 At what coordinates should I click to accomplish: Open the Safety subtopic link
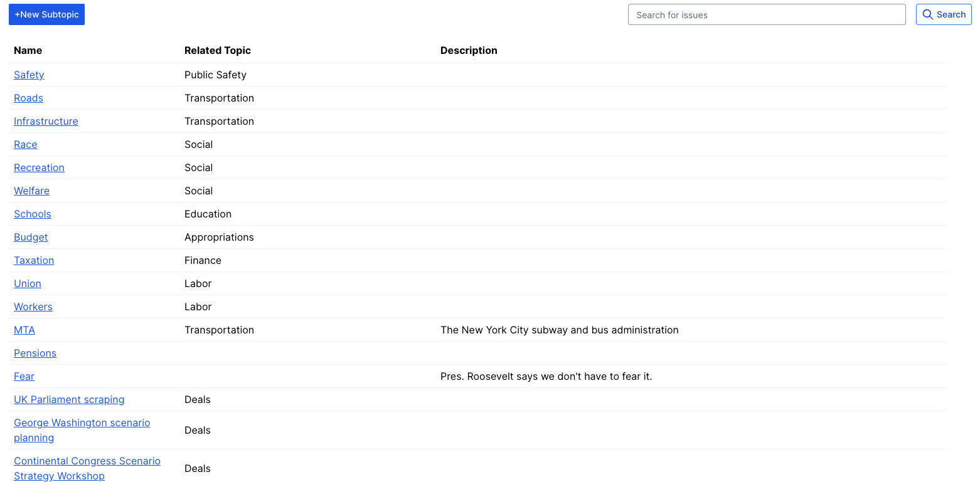(x=29, y=75)
